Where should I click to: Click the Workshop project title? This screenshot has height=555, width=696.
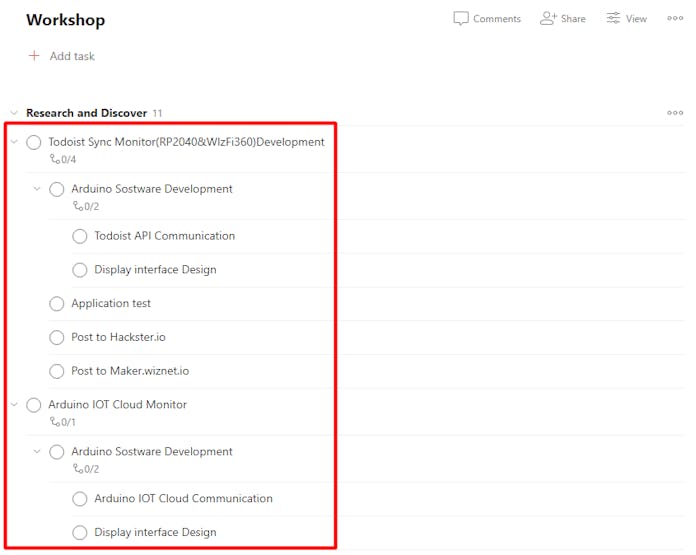(x=66, y=20)
